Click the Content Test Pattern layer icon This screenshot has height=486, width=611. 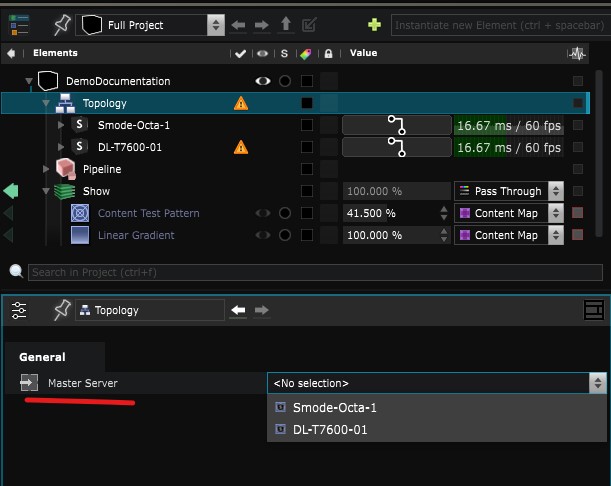(x=80, y=213)
